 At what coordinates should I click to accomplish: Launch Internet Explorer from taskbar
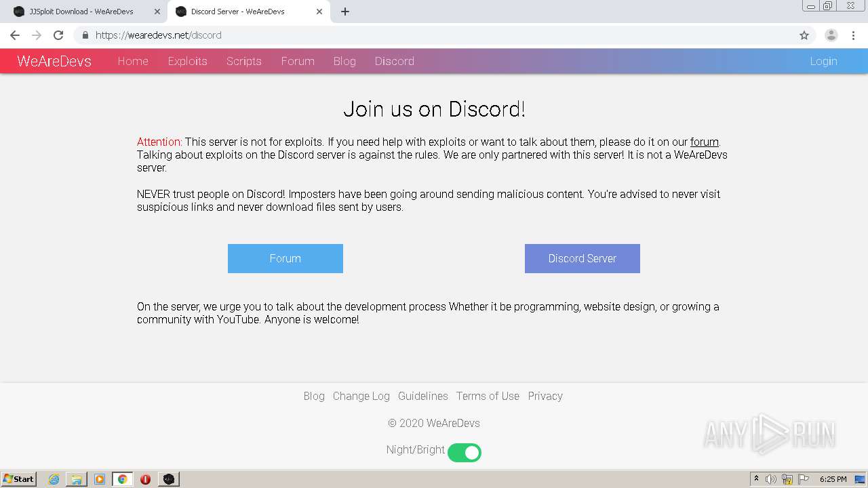(54, 479)
